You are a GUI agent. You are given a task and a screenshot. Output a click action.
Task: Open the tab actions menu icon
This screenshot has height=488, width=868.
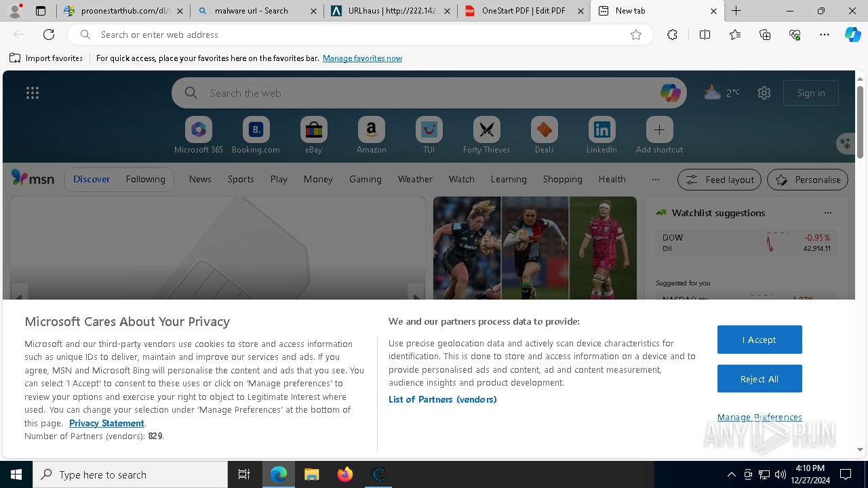tap(41, 11)
